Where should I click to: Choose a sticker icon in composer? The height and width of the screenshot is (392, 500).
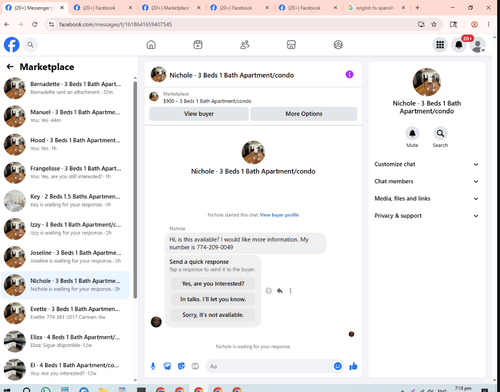(x=181, y=366)
